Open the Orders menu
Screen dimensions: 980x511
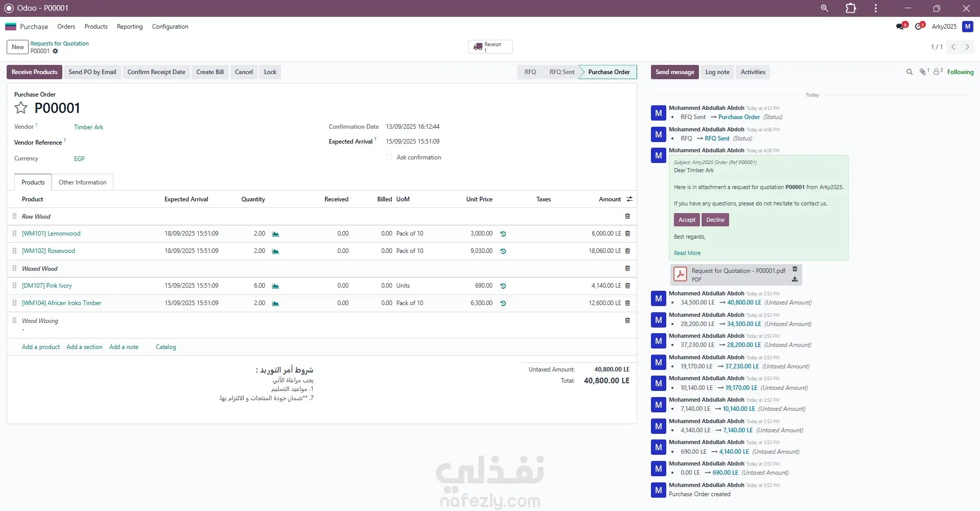click(66, 27)
